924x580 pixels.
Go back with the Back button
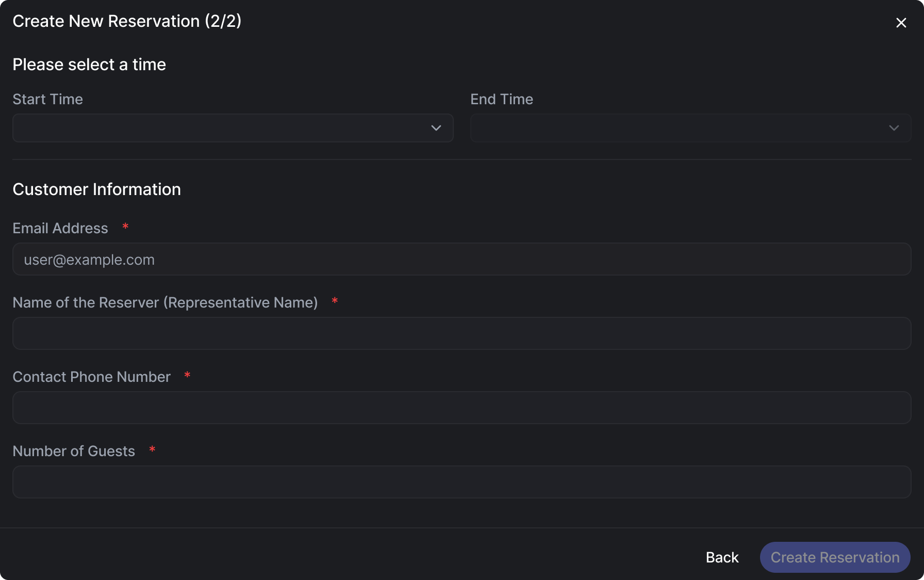722,557
